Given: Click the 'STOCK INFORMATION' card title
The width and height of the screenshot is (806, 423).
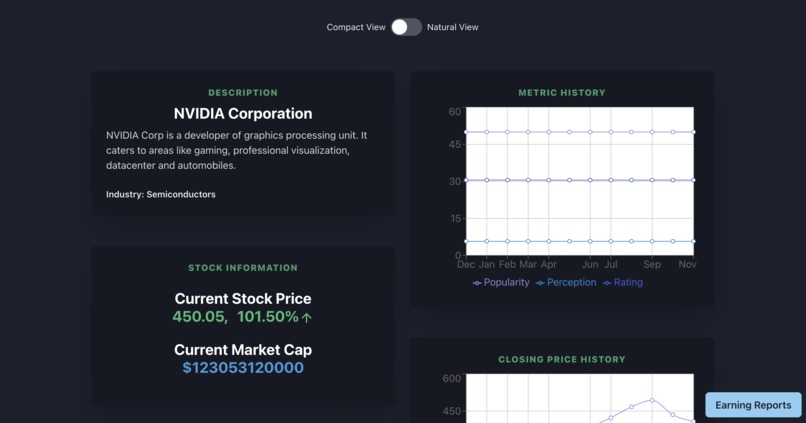Looking at the screenshot, I should (x=243, y=268).
